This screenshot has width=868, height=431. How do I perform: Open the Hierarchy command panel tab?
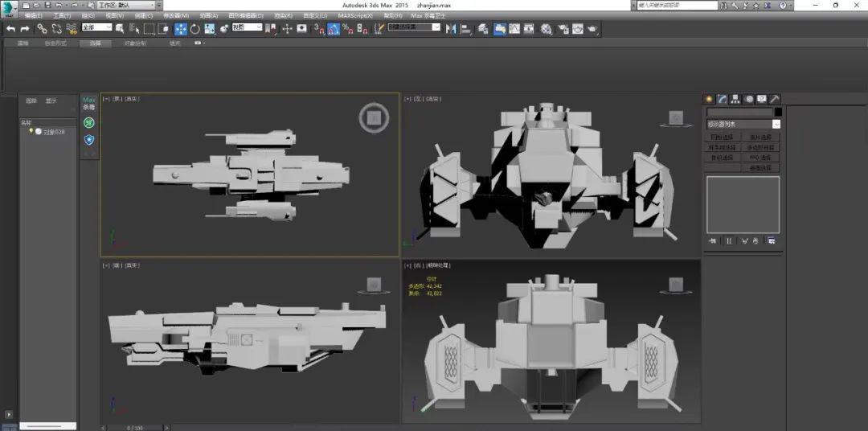[735, 99]
